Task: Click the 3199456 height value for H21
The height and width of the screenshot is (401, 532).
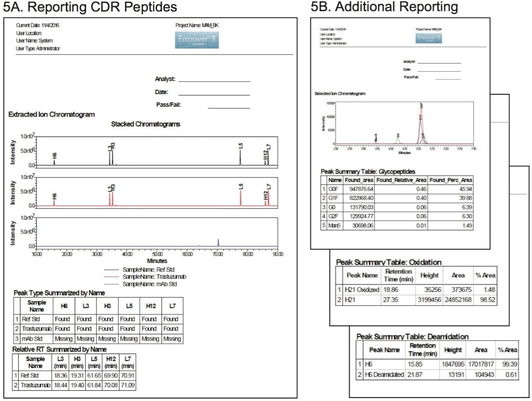Action: pyautogui.click(x=429, y=300)
